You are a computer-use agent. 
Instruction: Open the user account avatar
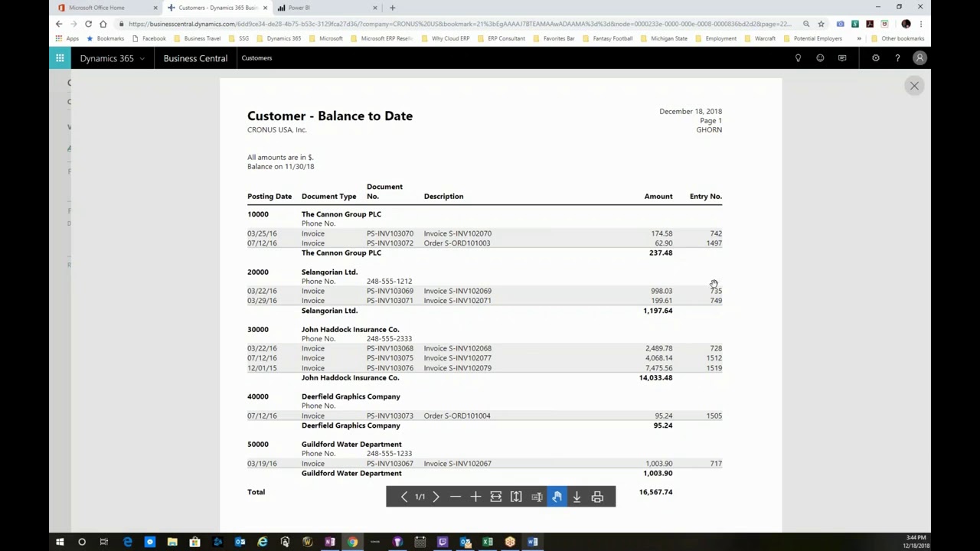tap(920, 58)
